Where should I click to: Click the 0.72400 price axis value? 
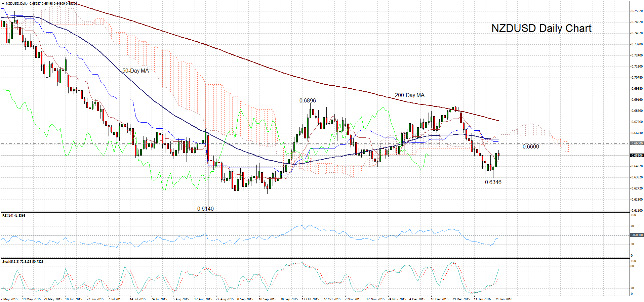point(637,55)
